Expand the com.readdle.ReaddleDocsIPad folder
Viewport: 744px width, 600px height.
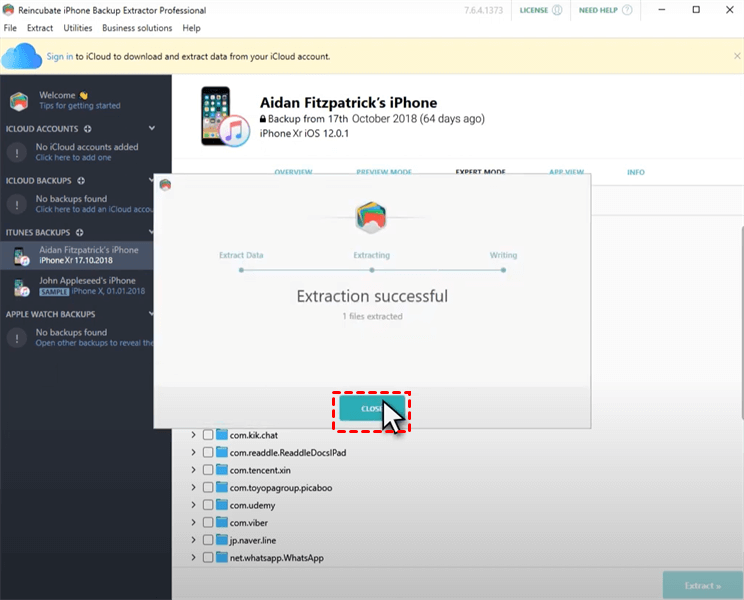tap(194, 452)
